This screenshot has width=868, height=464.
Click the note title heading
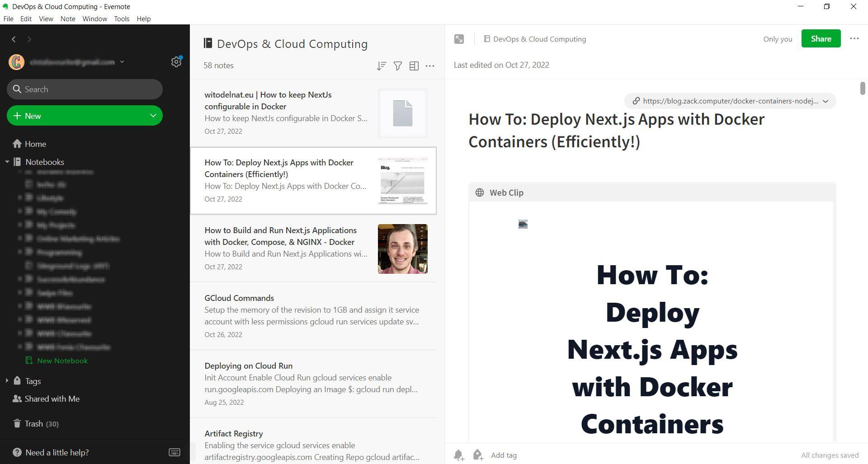(x=617, y=130)
